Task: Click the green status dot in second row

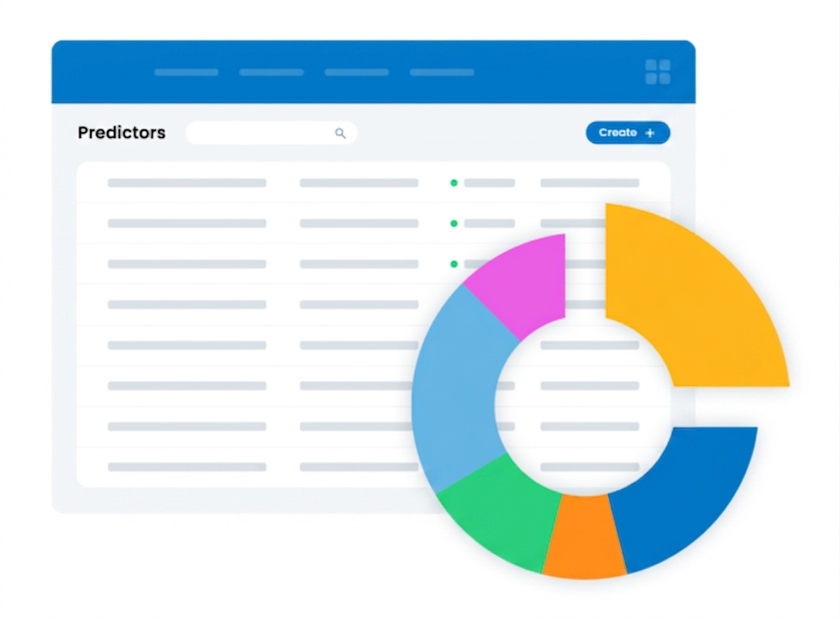Action: [454, 224]
